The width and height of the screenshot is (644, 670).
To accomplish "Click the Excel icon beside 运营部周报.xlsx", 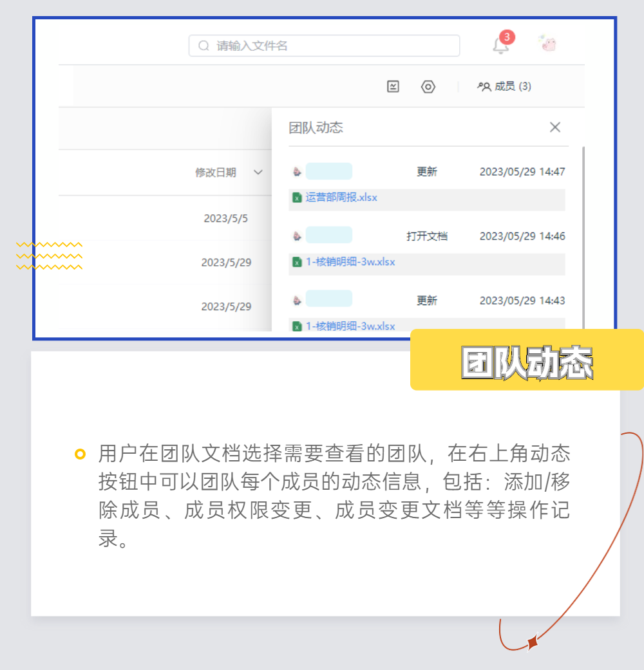I will 297,198.
